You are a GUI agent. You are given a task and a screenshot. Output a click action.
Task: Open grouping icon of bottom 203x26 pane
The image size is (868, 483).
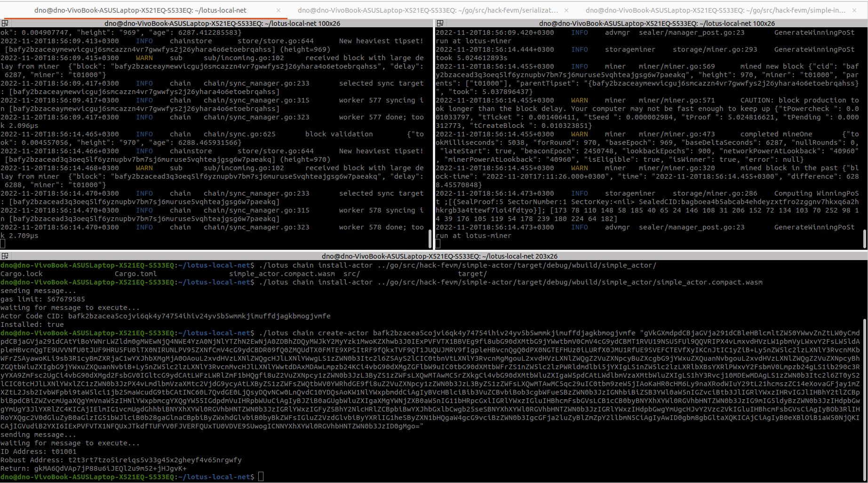pos(5,256)
